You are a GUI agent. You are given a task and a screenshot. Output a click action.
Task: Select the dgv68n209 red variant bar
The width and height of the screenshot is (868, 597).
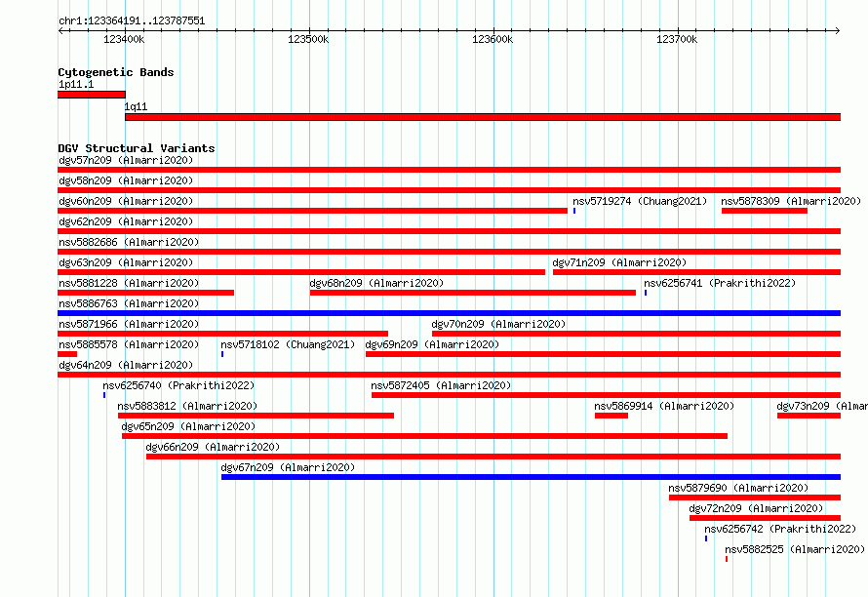[x=473, y=293]
